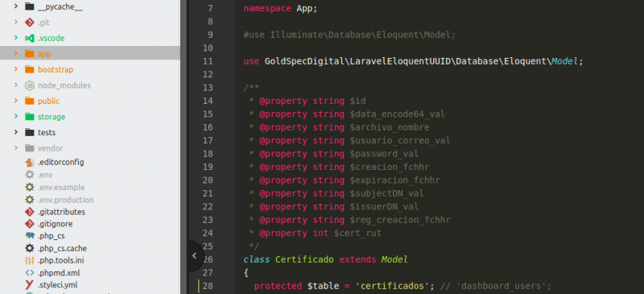Select the .vscode folder name
This screenshot has height=294, width=644.
tap(51, 38)
